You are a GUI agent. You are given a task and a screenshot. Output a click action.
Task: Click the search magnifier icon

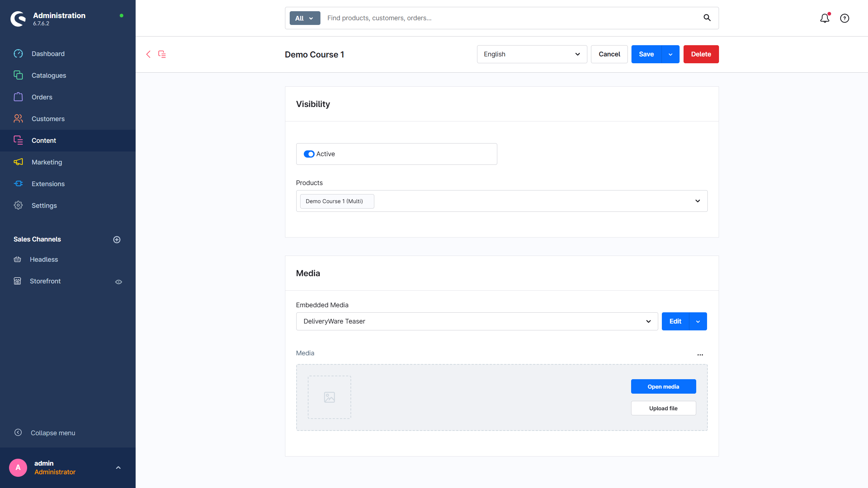707,18
